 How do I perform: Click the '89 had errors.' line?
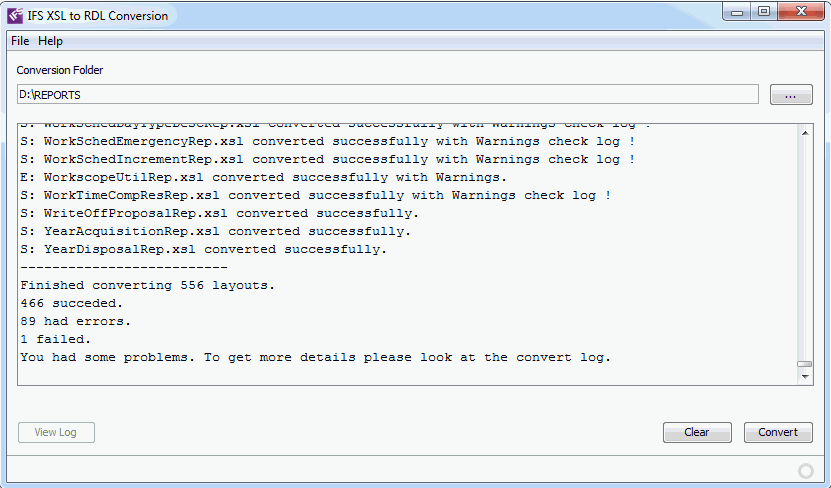tap(75, 321)
